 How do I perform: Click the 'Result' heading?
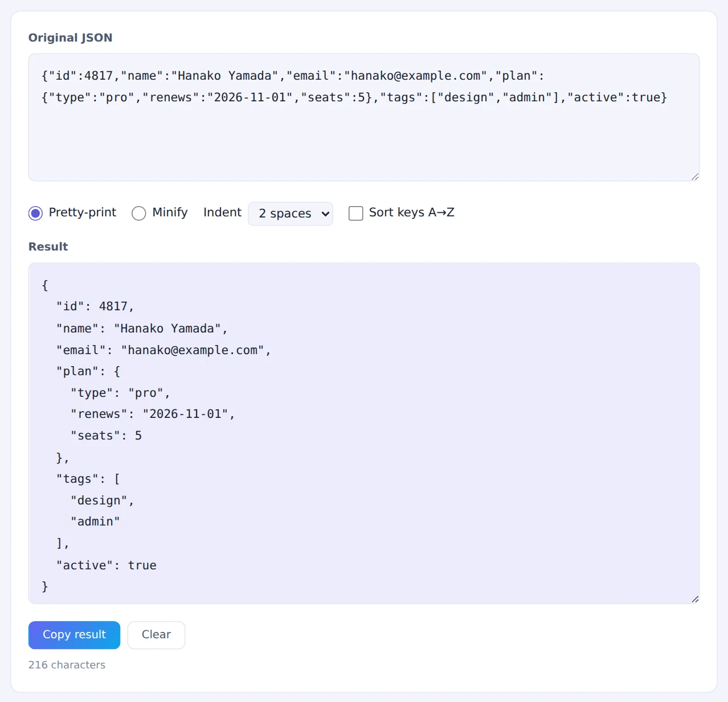(48, 247)
